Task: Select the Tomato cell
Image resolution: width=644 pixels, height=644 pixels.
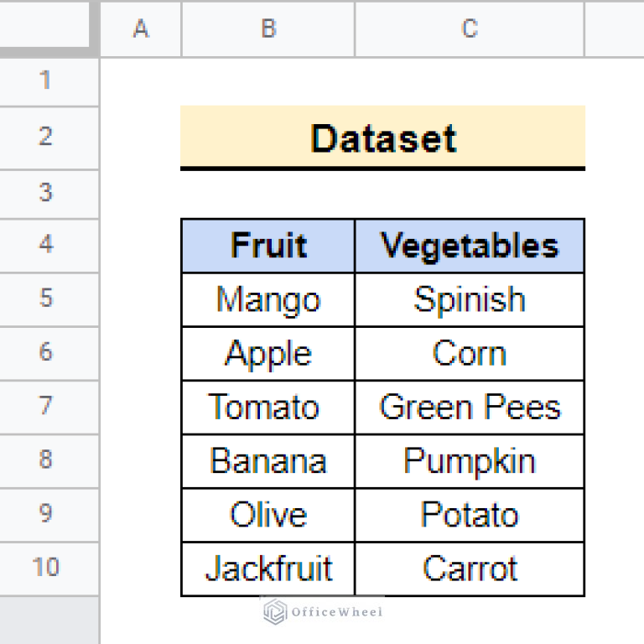Action: pyautogui.click(x=268, y=407)
